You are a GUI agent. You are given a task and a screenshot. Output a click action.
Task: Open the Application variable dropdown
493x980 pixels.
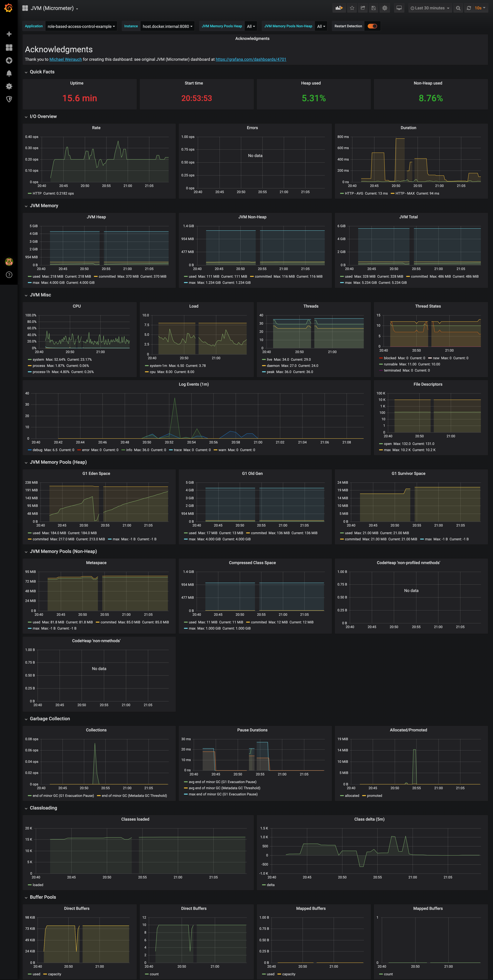(x=81, y=26)
